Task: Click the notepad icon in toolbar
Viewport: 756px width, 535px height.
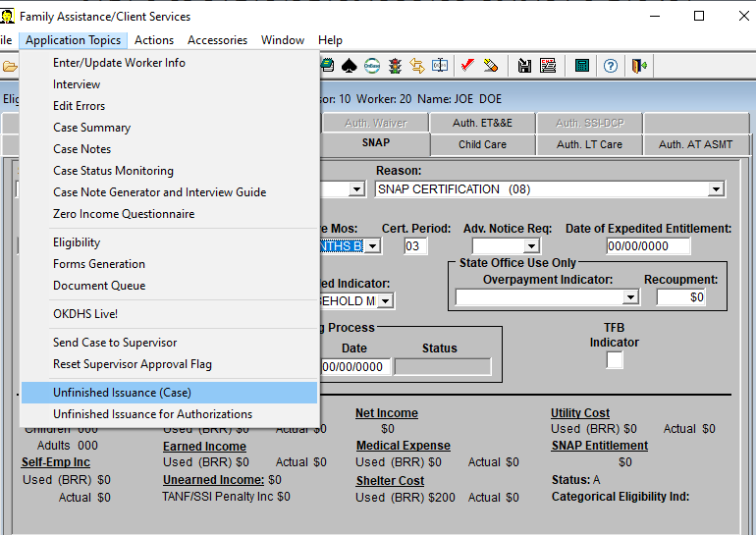Action: 328,66
